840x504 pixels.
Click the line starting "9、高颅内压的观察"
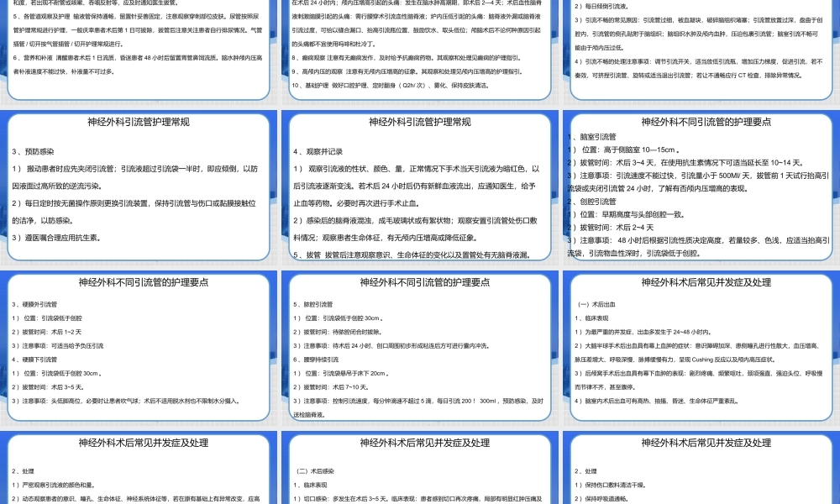tap(407, 71)
